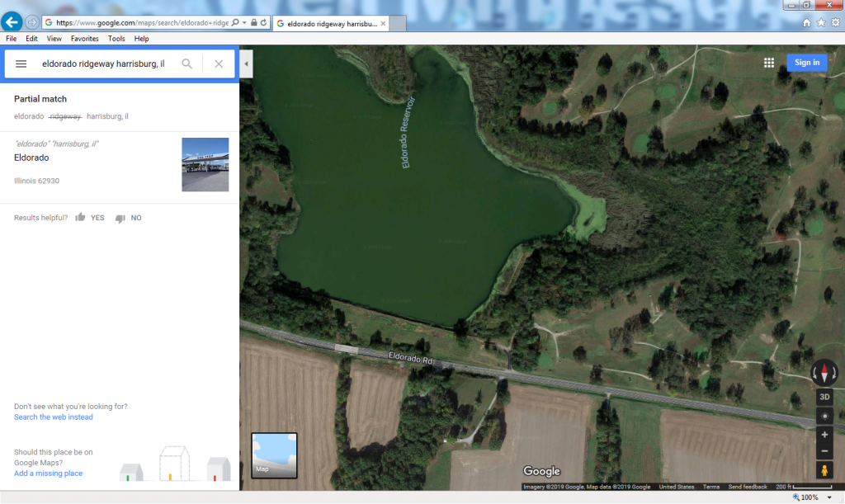Click the search magnifier icon
This screenshot has height=504, width=845.
tap(187, 64)
